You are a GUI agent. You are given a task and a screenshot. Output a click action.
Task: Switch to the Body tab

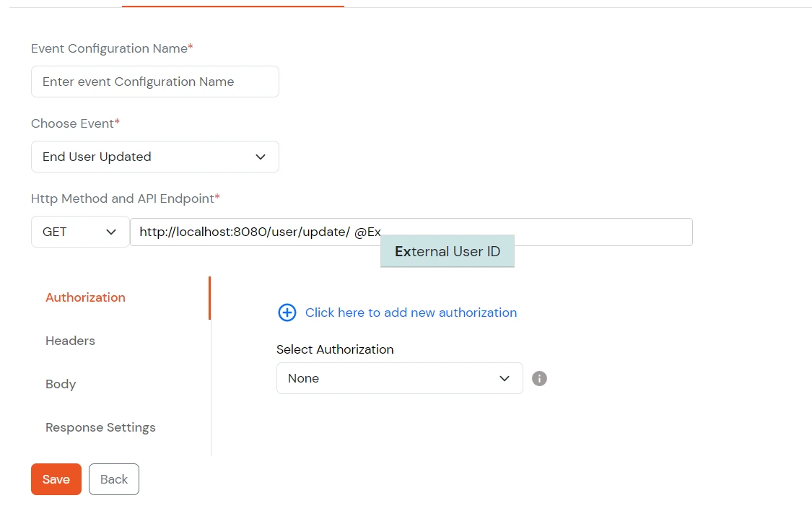(x=61, y=384)
